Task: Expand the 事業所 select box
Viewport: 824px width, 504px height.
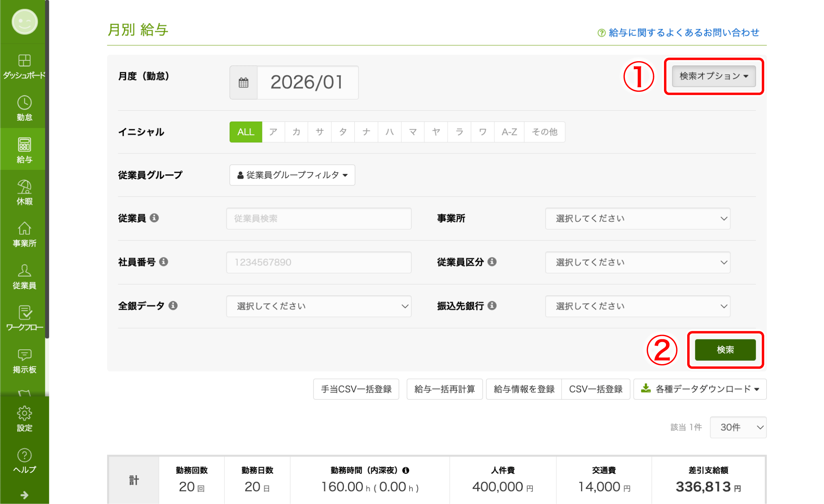Action: pyautogui.click(x=638, y=219)
